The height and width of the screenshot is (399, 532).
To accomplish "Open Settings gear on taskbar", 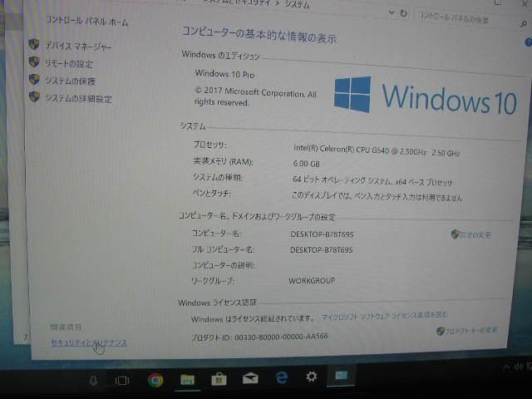I will click(x=311, y=377).
